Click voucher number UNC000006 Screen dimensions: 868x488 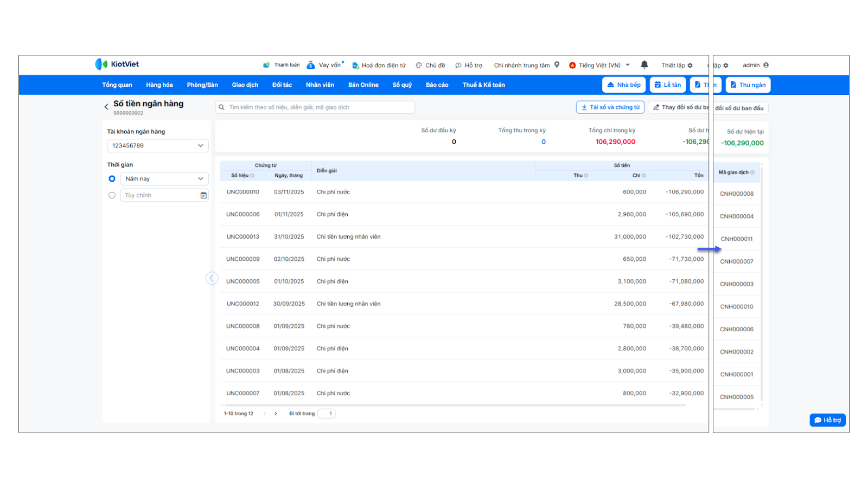tap(243, 215)
